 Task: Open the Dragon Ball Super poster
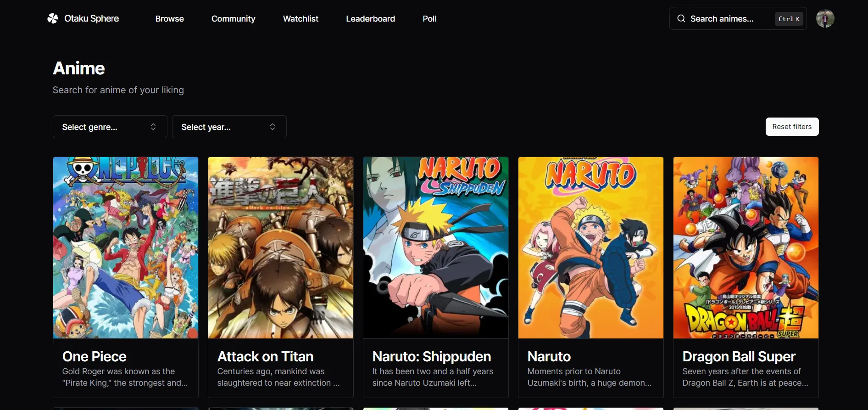(746, 248)
